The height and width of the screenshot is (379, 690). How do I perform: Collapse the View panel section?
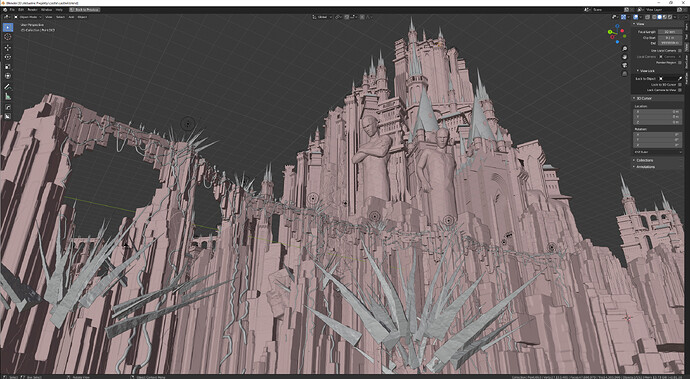(635, 24)
